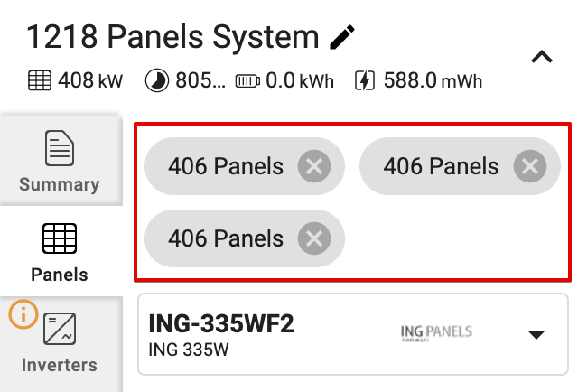This screenshot has width=587, height=392.
Task: Open the ING-335WF2 panel model dropdown arrow
Action: point(536,334)
